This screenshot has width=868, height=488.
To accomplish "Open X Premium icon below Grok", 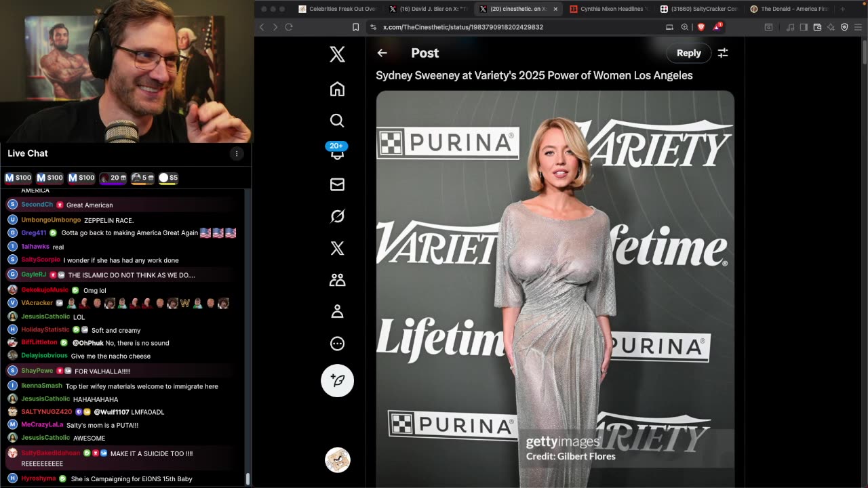I will pos(337,248).
